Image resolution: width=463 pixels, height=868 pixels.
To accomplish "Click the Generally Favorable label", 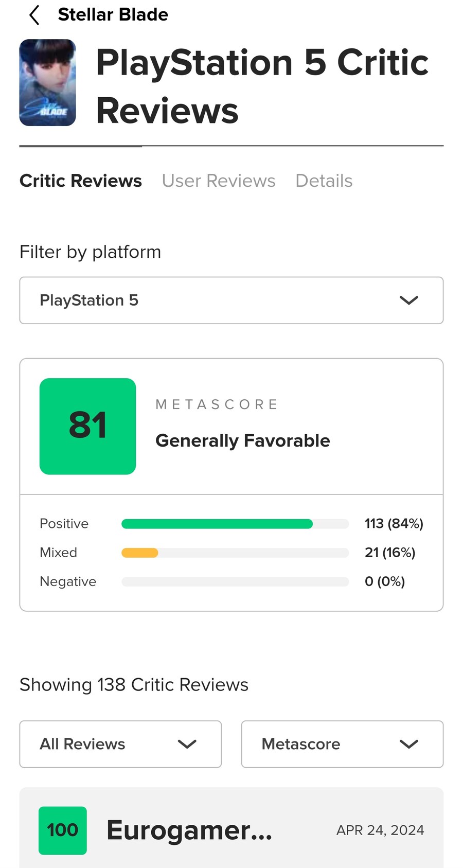I will click(242, 441).
